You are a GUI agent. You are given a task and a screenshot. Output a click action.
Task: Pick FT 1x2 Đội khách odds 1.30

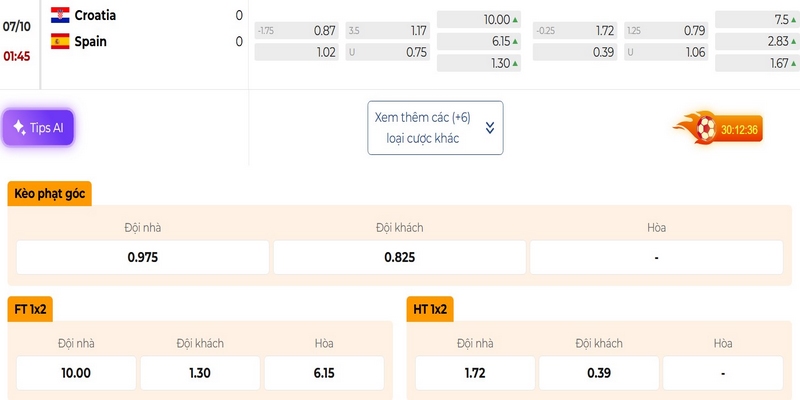click(x=200, y=373)
